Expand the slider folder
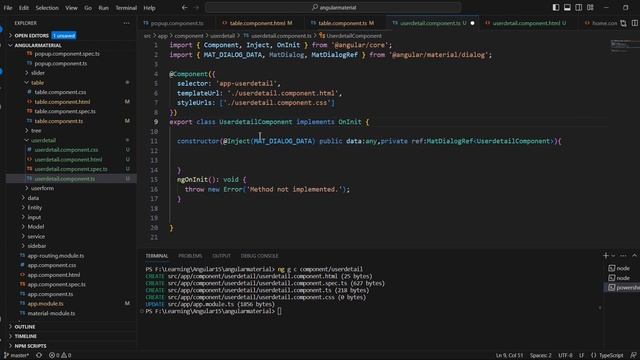The height and width of the screenshot is (360, 640). point(38,73)
